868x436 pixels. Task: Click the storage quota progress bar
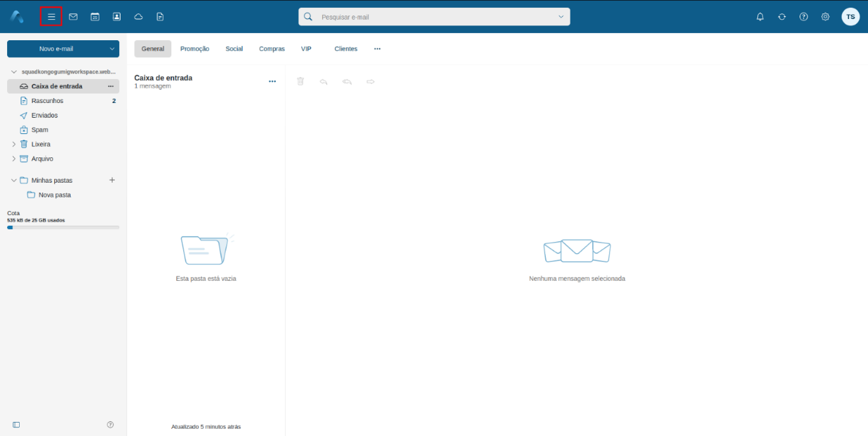click(x=63, y=227)
